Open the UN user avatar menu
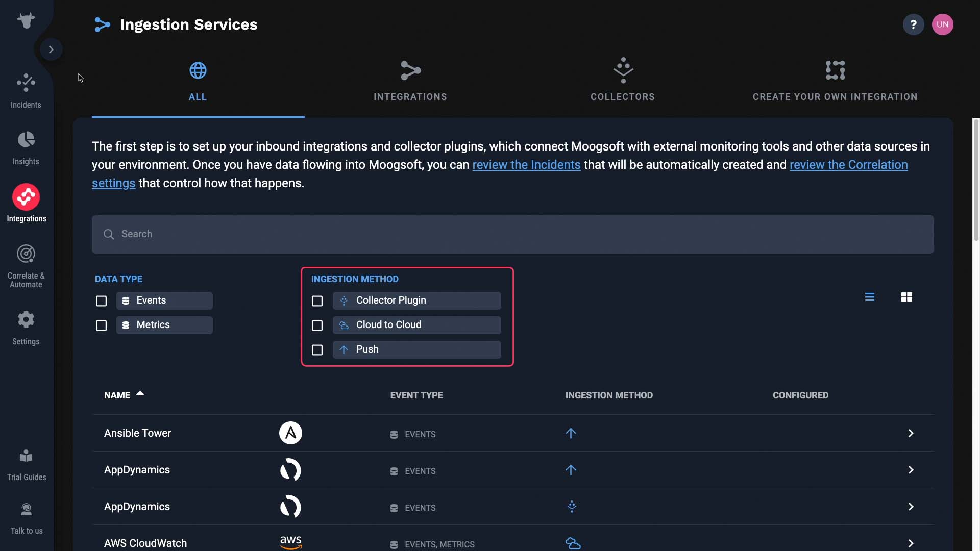Image resolution: width=980 pixels, height=551 pixels. coord(943,24)
